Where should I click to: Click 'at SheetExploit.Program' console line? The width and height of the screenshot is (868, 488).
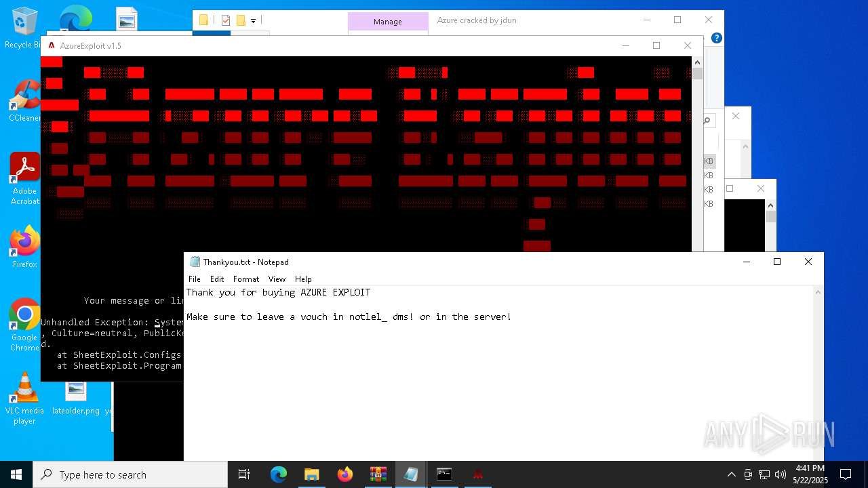[119, 365]
